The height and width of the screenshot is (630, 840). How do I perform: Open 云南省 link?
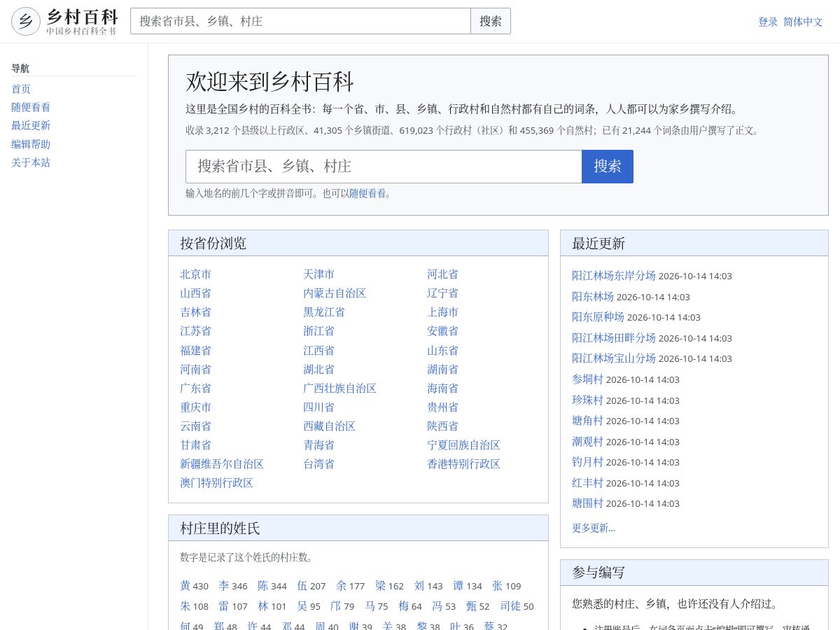coord(195,426)
